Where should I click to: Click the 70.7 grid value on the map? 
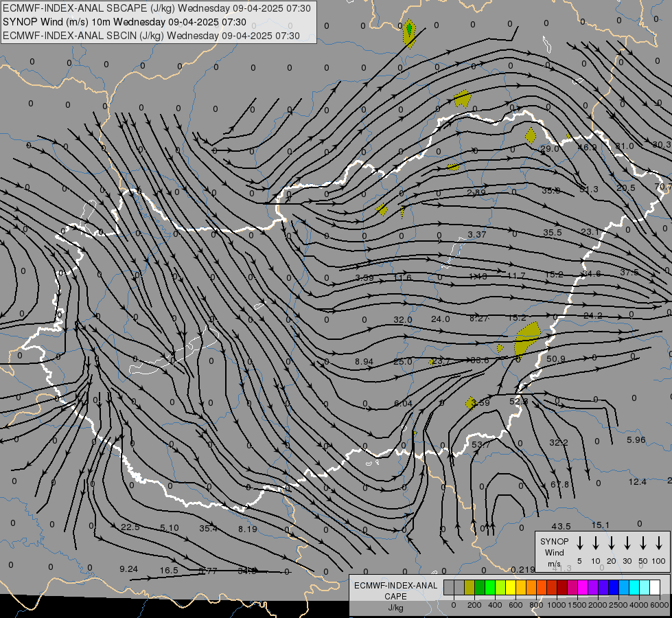click(664, 187)
